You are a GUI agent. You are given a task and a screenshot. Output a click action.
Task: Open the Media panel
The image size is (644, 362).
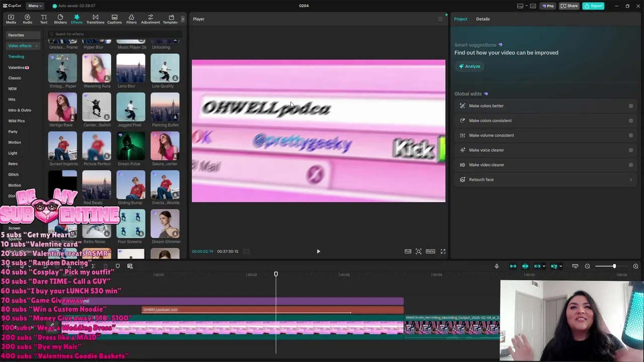11,19
